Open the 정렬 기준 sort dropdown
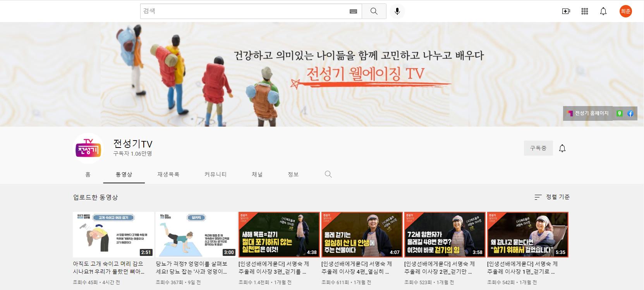 552,197
